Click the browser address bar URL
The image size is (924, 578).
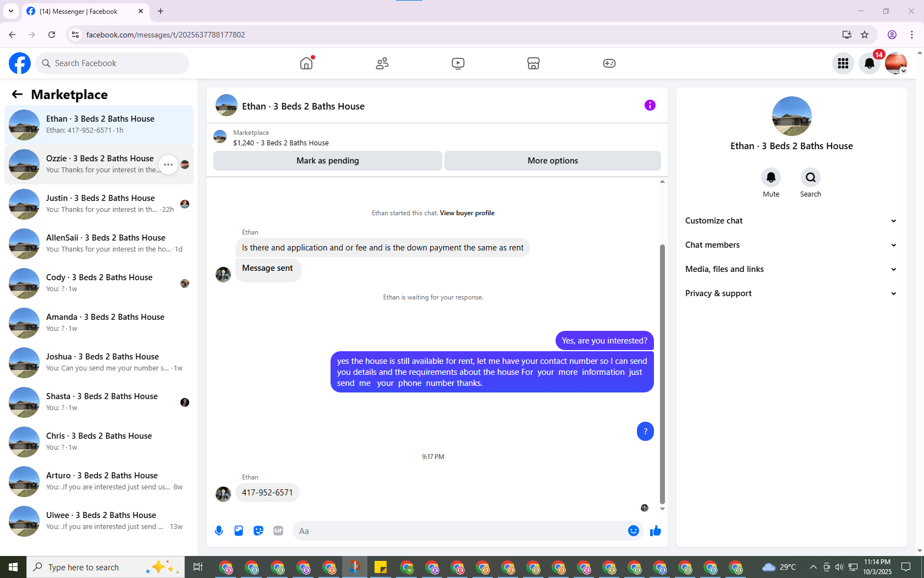166,35
